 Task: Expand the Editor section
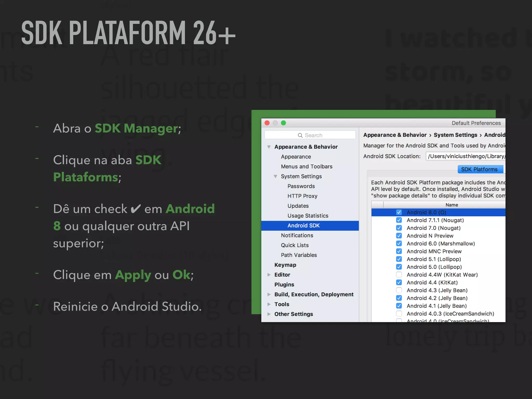(x=269, y=275)
